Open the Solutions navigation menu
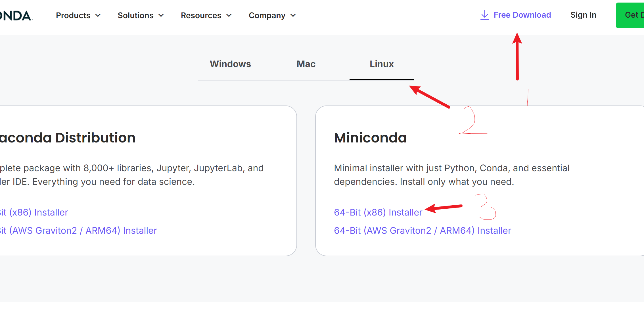The height and width of the screenshot is (325, 644). [x=135, y=15]
